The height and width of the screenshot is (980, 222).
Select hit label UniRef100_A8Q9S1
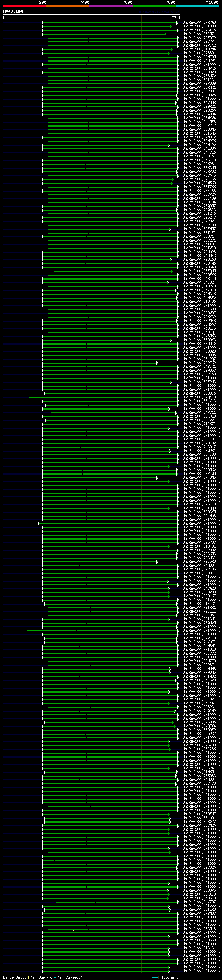[x=199, y=451]
